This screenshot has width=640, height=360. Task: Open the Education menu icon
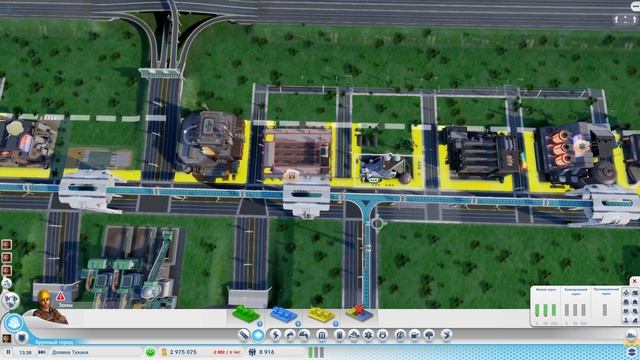(400, 336)
